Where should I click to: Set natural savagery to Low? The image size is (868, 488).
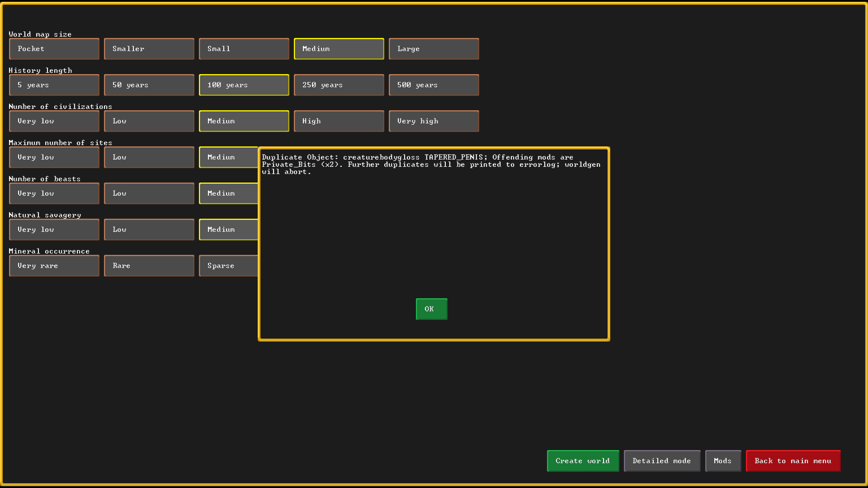[x=149, y=230]
